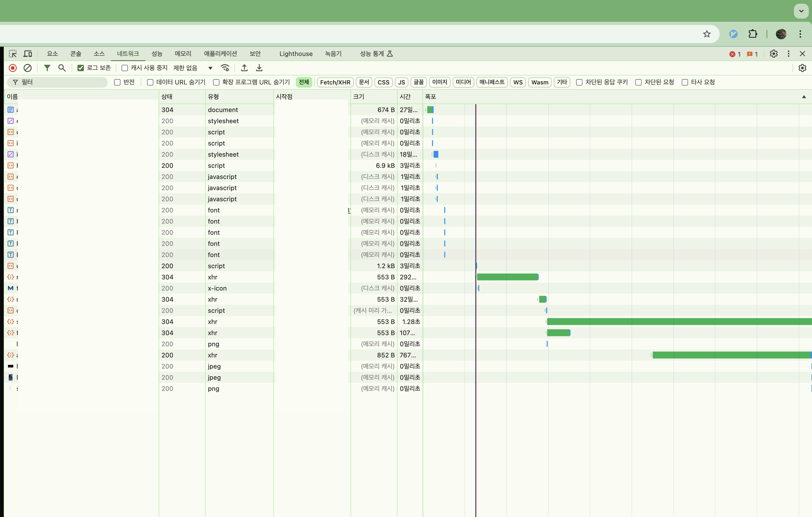Select the inspect element picker icon

[x=13, y=54]
